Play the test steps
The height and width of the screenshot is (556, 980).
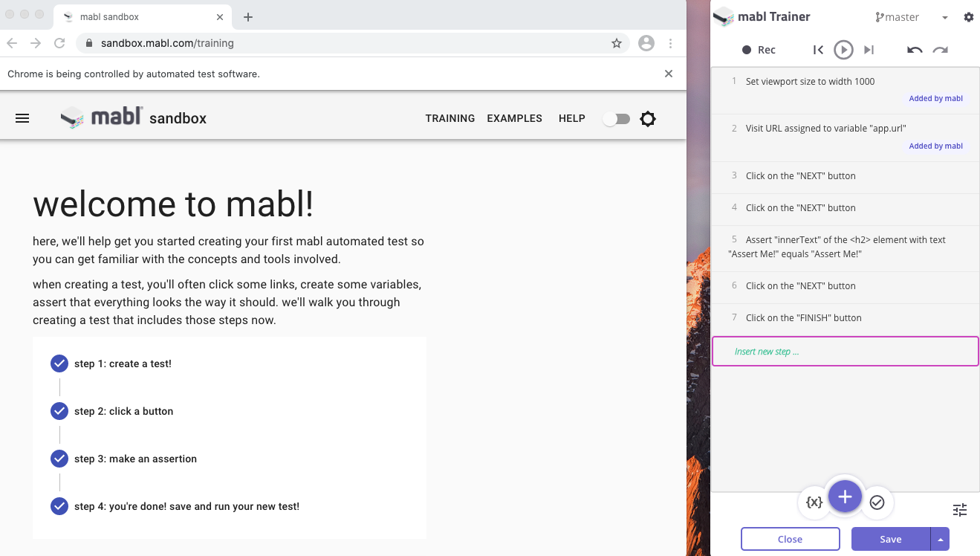(843, 50)
